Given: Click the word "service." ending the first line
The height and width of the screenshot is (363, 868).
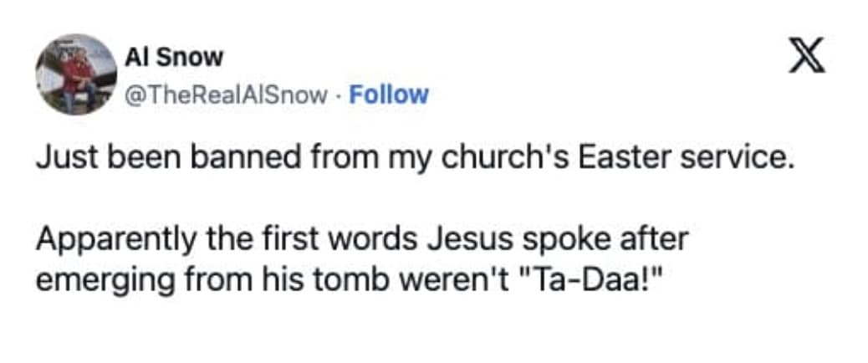Looking at the screenshot, I should point(740,158).
